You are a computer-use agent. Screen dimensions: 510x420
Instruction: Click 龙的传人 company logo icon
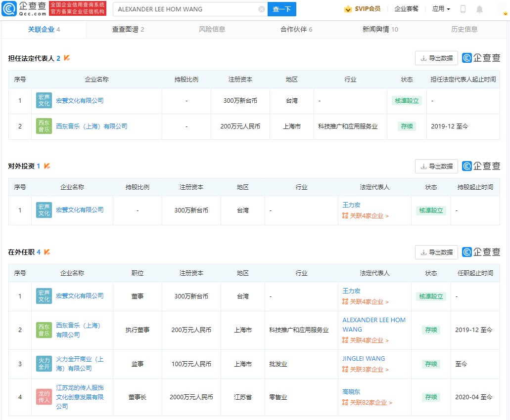(x=44, y=397)
